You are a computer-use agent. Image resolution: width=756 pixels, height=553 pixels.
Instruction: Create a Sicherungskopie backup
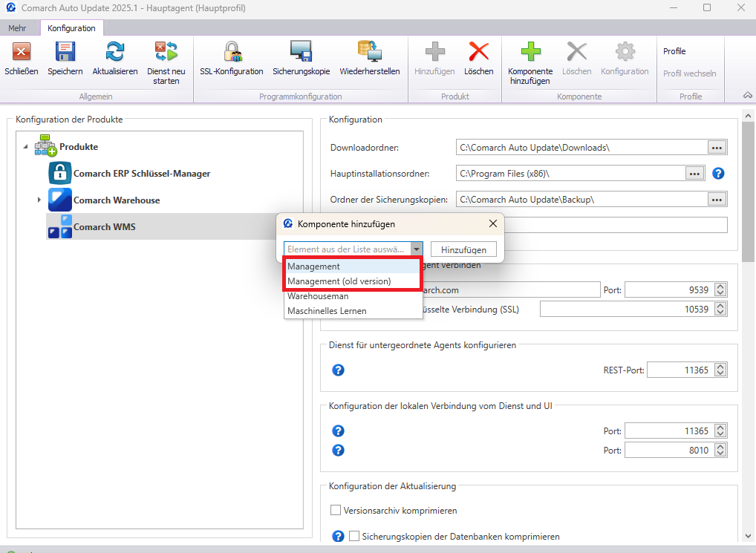tap(302, 51)
